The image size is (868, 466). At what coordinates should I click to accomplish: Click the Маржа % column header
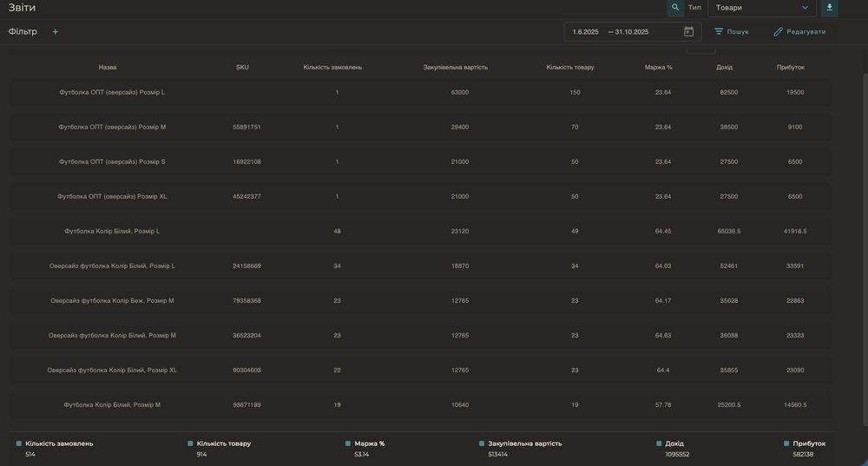click(658, 67)
